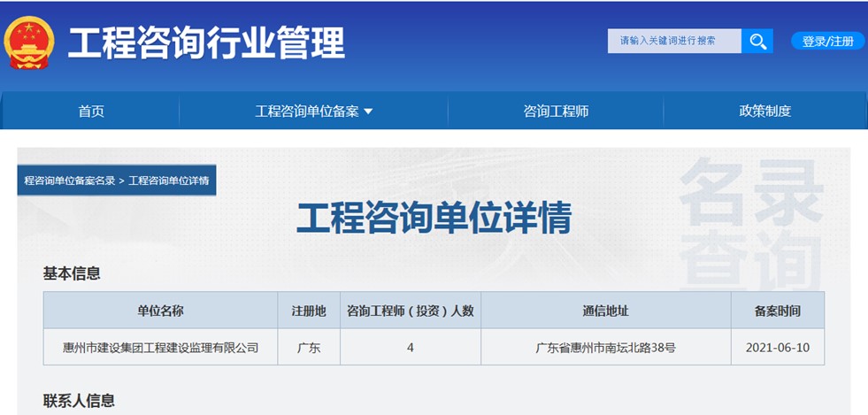
Task: Click the national emblem logo
Action: click(29, 42)
